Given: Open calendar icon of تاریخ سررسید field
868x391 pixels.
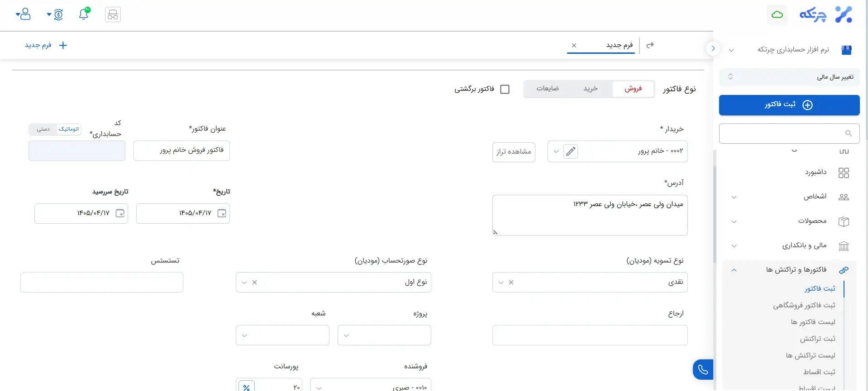Looking at the screenshot, I should [120, 213].
